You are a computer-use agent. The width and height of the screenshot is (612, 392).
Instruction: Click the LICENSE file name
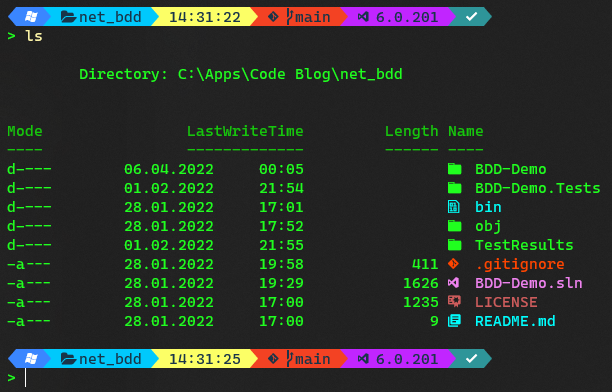[506, 302]
